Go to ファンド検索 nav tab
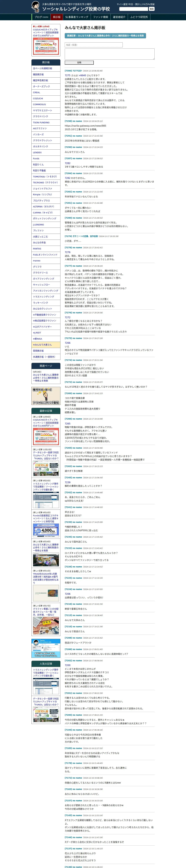Screen dimensions: 186x868 point(101,17)
